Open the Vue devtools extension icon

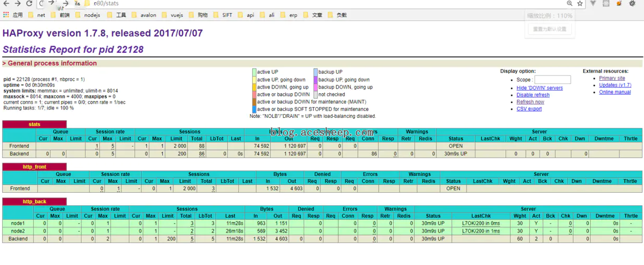click(593, 4)
